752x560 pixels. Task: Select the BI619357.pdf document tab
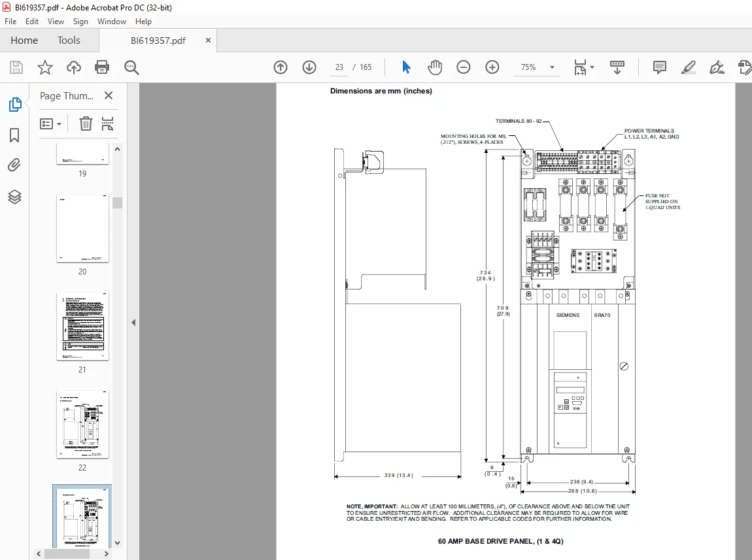click(158, 41)
